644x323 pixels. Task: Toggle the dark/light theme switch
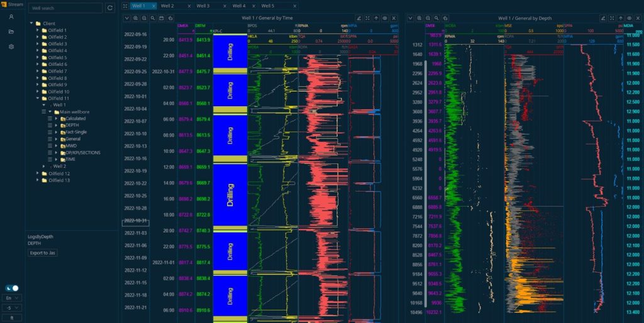[12, 288]
